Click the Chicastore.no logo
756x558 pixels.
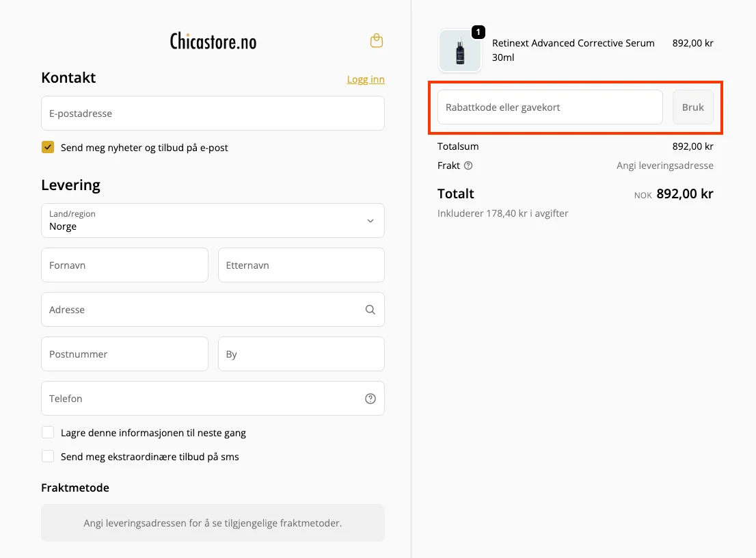click(x=213, y=42)
